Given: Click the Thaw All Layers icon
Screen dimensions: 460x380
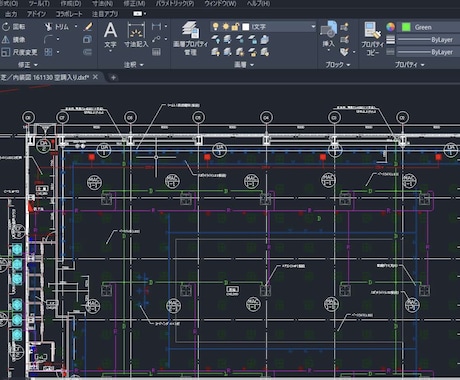Looking at the screenshot, I should point(240,52).
